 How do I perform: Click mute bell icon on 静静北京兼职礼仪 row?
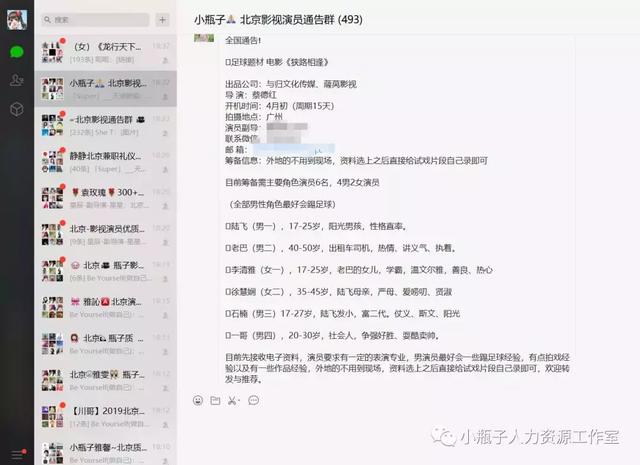tap(165, 169)
